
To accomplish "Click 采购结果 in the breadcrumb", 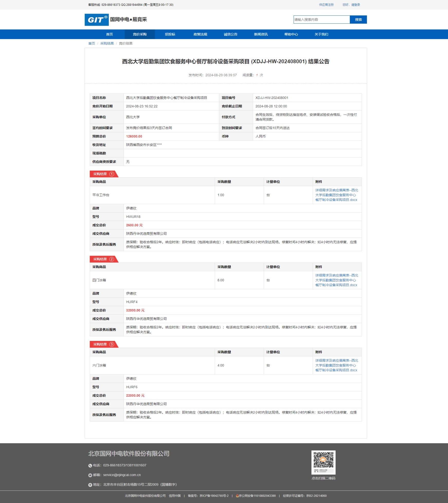I will point(107,43).
